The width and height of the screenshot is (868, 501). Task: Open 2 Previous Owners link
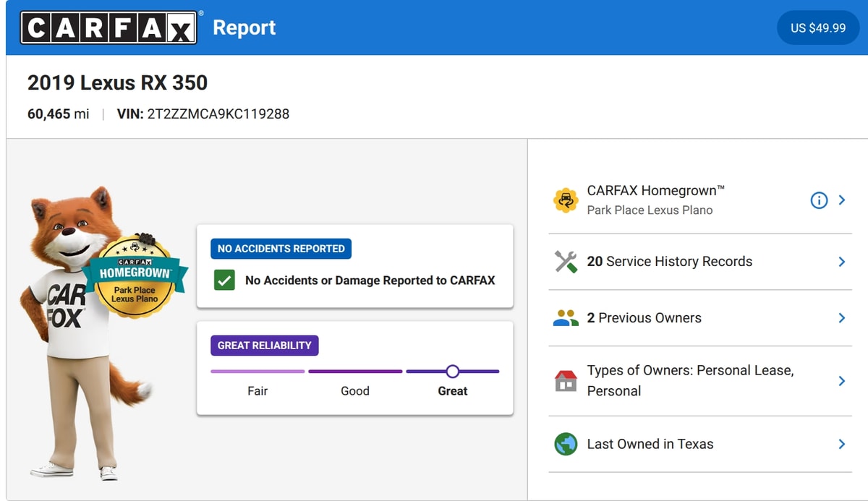click(644, 318)
